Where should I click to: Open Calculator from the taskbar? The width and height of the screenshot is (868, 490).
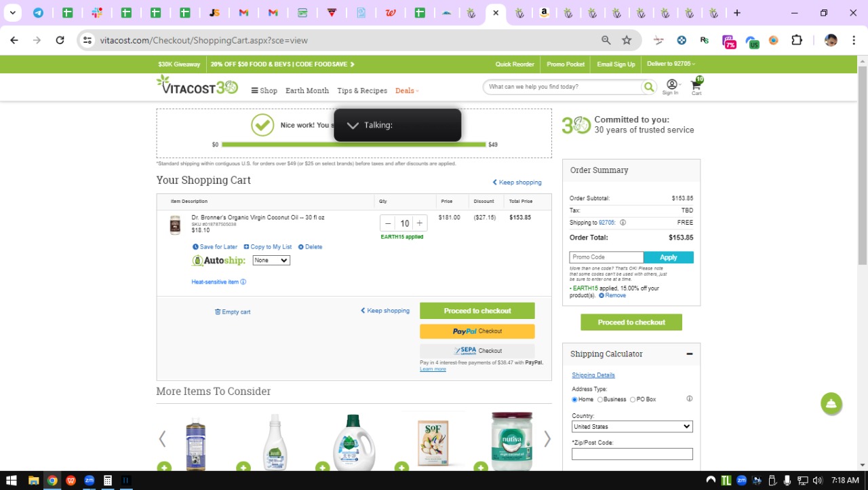pyautogui.click(x=107, y=480)
